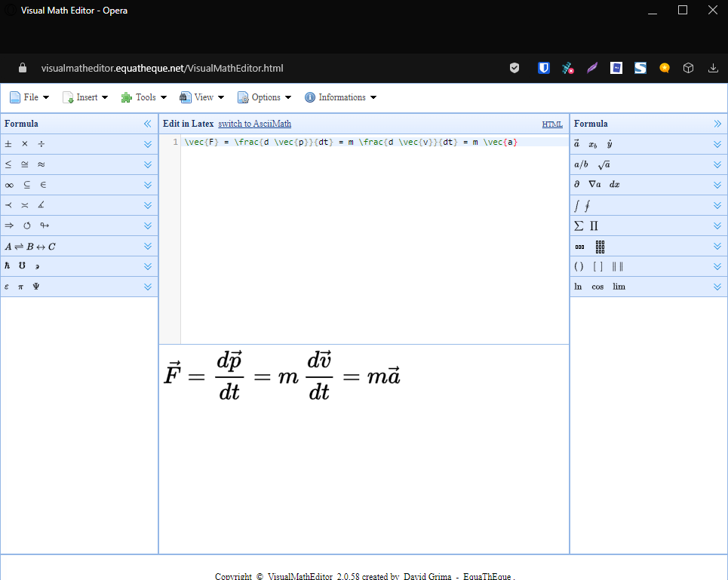The height and width of the screenshot is (580, 728).
Task: Open the File menu
Action: point(29,97)
